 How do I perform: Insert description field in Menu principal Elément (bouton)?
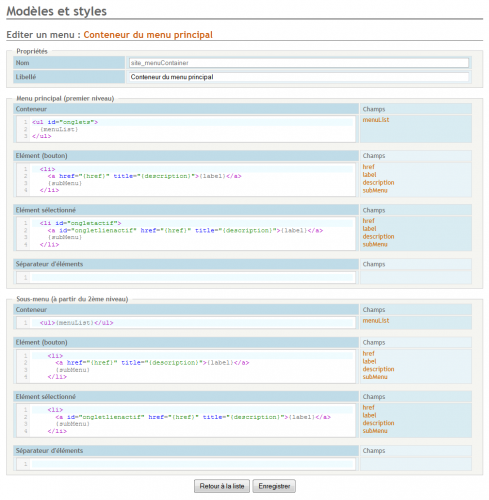[378, 182]
